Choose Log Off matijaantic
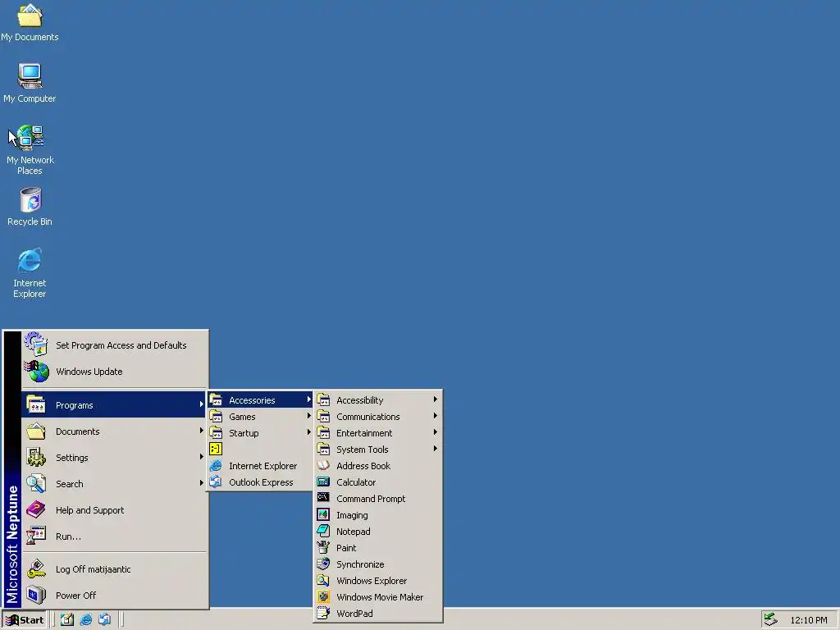This screenshot has width=840, height=630. coord(94,569)
